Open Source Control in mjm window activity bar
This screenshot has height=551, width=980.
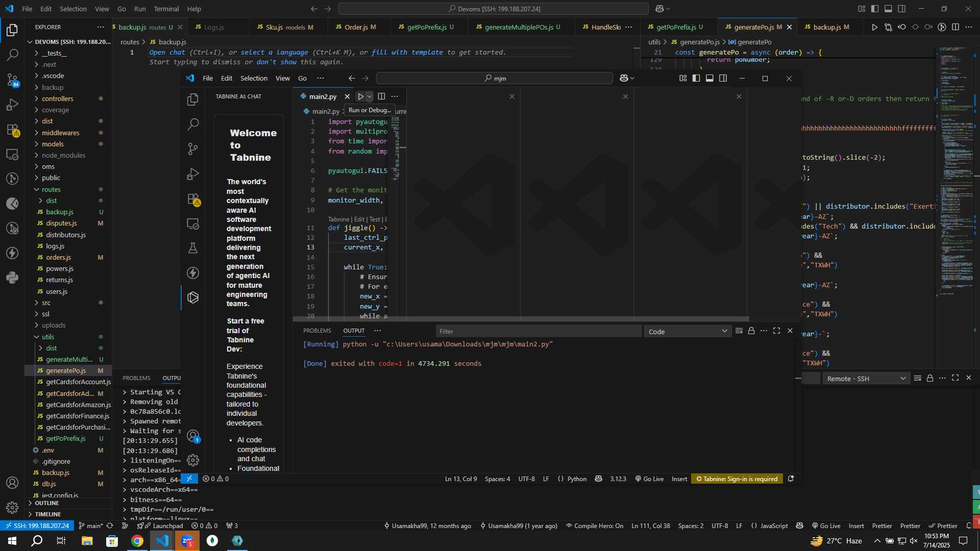coord(193,148)
